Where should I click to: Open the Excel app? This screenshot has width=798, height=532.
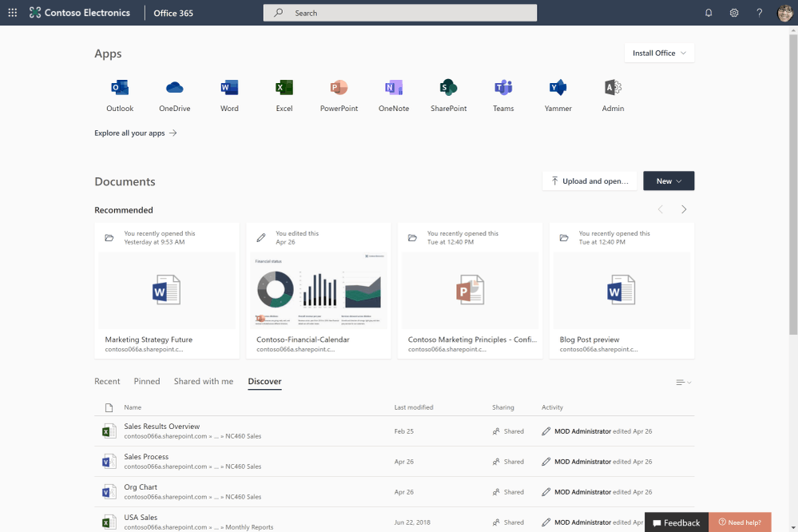pos(284,89)
